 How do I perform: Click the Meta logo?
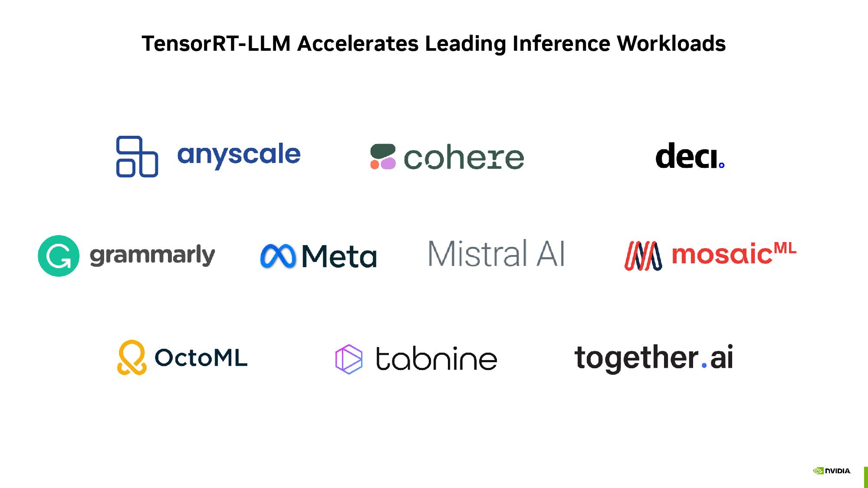pos(318,255)
